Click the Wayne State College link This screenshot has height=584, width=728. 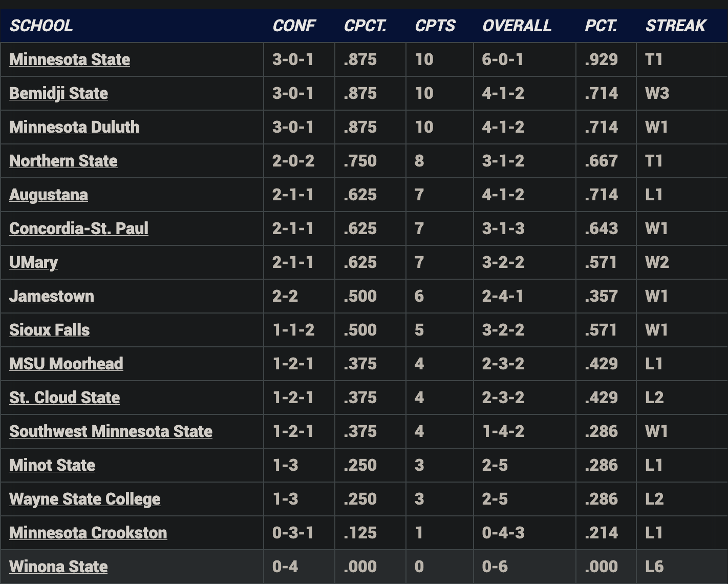coord(85,499)
